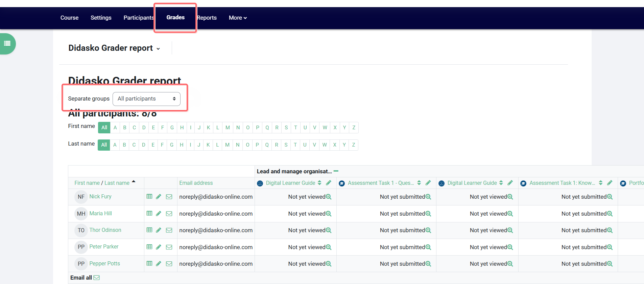The height and width of the screenshot is (284, 644).
Task: Switch to the Participants tab
Action: coord(138,18)
